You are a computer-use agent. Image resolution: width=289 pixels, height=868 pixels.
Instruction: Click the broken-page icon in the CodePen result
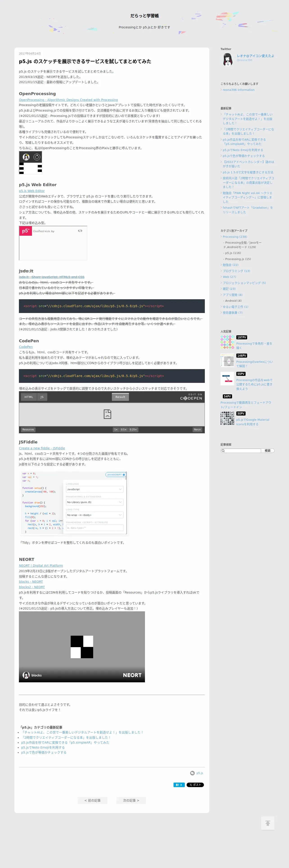107,414
